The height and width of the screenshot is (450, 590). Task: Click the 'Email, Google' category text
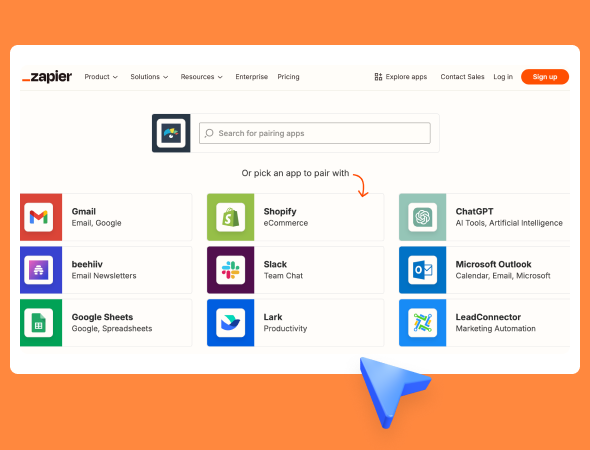96,223
